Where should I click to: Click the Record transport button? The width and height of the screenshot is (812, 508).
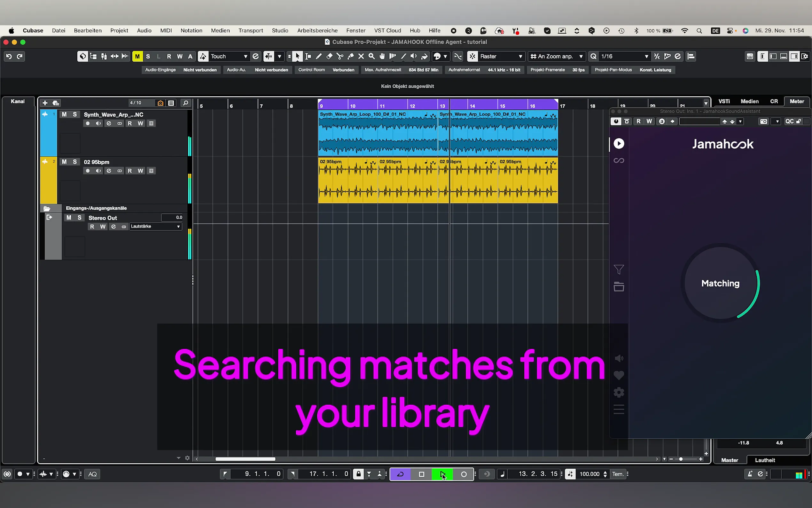coord(464,474)
